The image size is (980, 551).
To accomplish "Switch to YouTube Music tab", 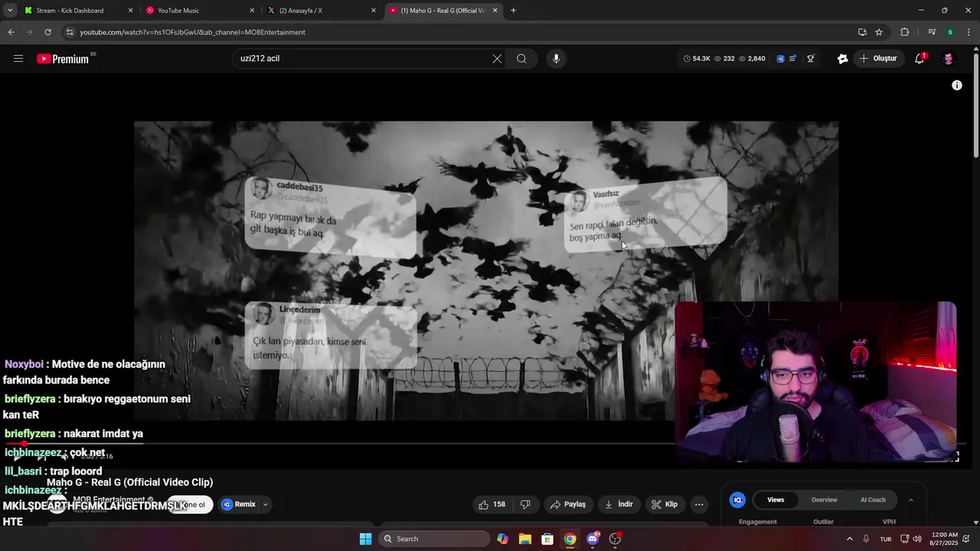I will pyautogui.click(x=201, y=11).
